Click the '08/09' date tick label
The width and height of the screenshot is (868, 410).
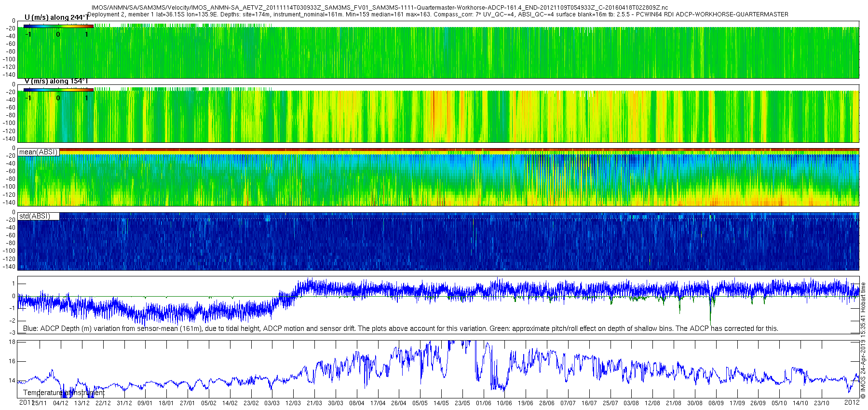[716, 403]
